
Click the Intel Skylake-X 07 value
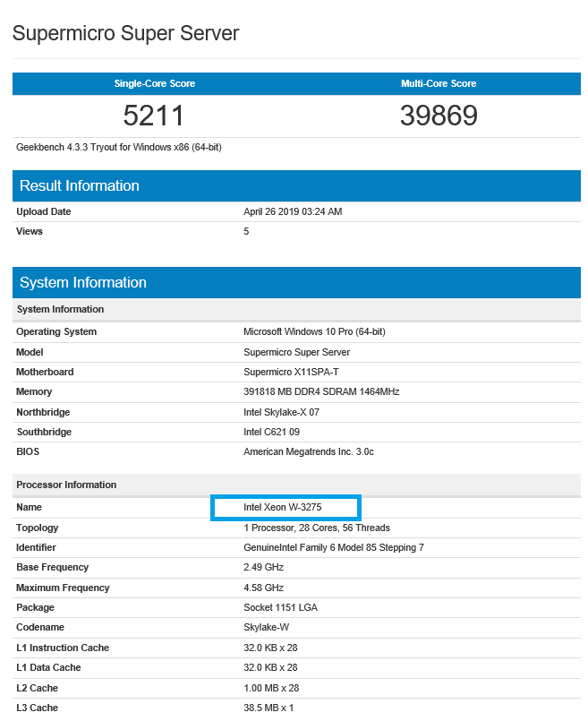281,412
